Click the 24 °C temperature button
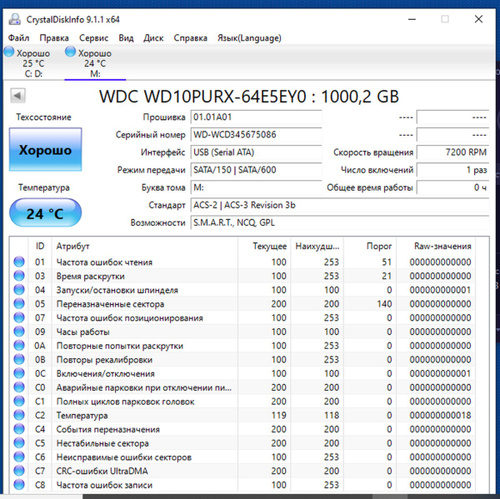Screen dimensions: 500x499 pos(45,213)
